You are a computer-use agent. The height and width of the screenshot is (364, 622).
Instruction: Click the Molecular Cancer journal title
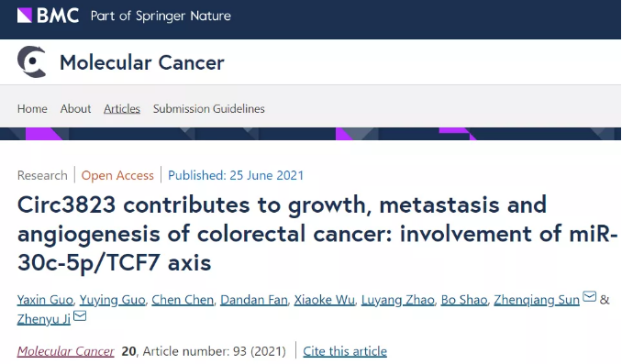[x=142, y=62]
